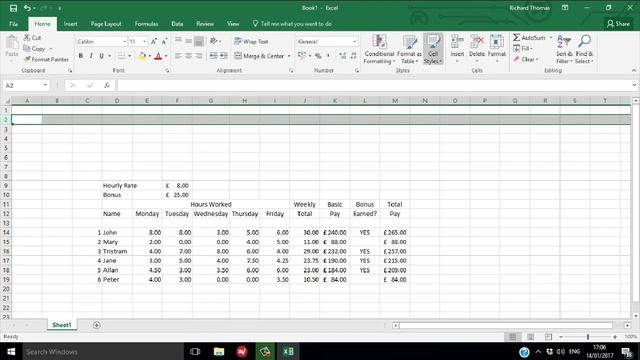Image resolution: width=640 pixels, height=360 pixels.
Task: Click the Decrease Indent icon
Action: [x=213, y=56]
